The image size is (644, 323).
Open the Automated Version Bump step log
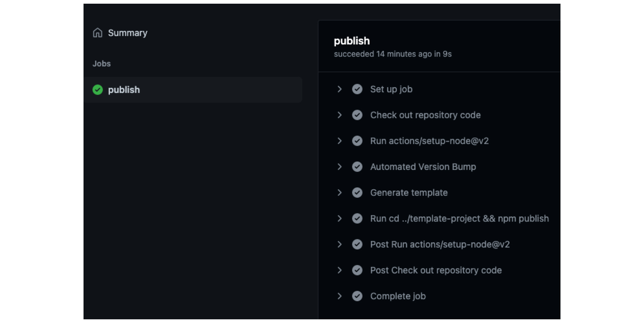coord(423,167)
